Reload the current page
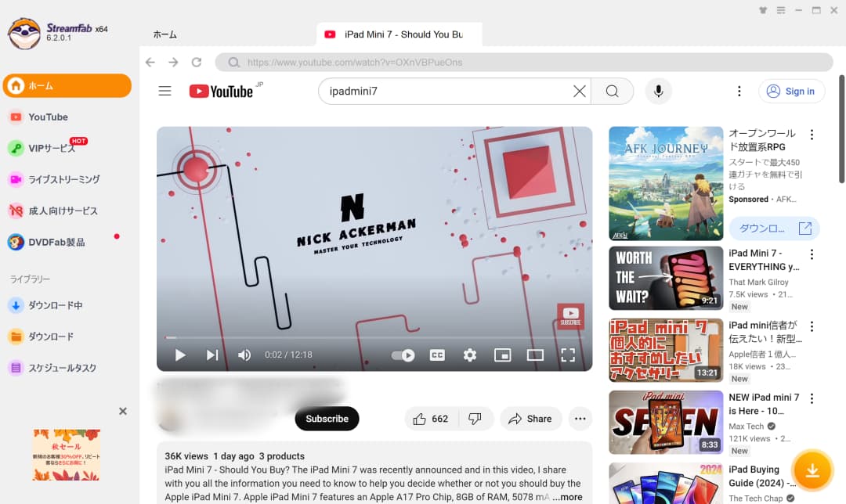Viewport: 846px width, 504px height. (197, 63)
